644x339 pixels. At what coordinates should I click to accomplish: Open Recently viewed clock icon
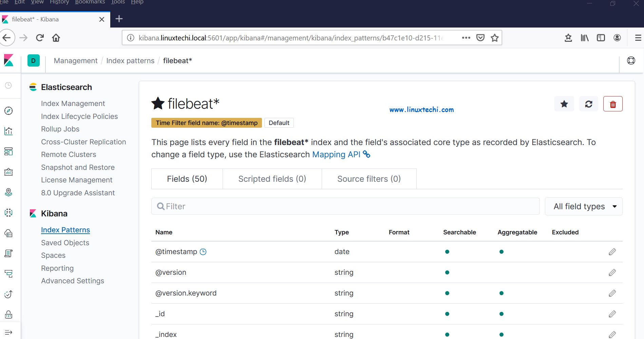(8, 85)
